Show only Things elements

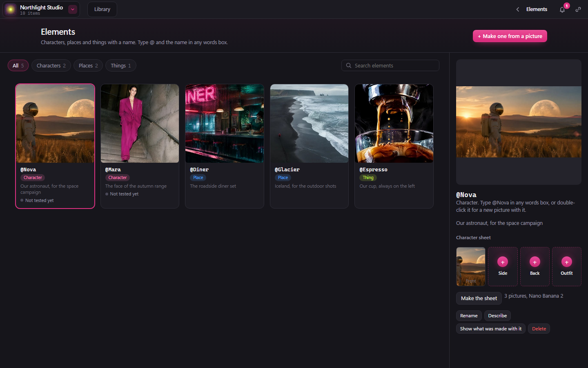pos(121,65)
